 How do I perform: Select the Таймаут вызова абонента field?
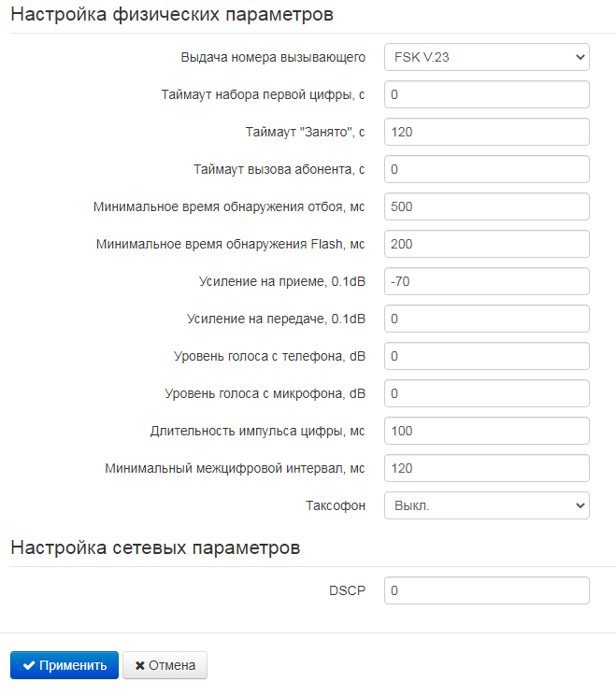486,169
